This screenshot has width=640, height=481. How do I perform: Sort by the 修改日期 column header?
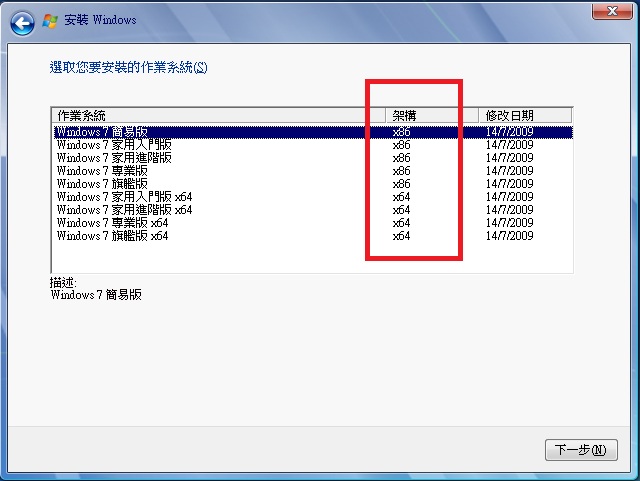pos(525,116)
